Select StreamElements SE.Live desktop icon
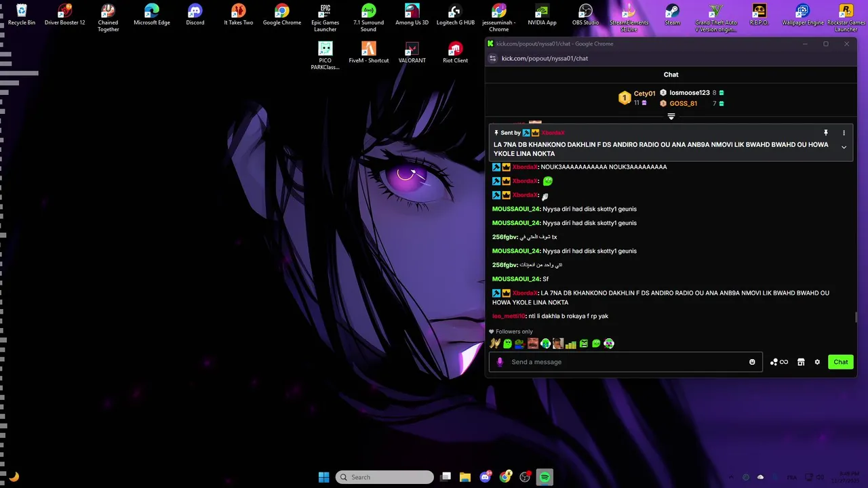The image size is (868, 488). 629,18
